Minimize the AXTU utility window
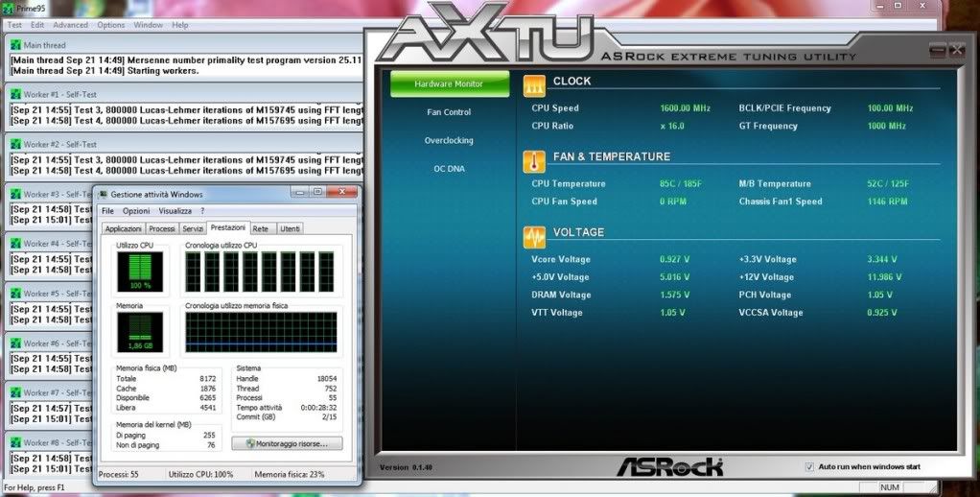Image resolution: width=980 pixels, height=497 pixels. [x=937, y=51]
